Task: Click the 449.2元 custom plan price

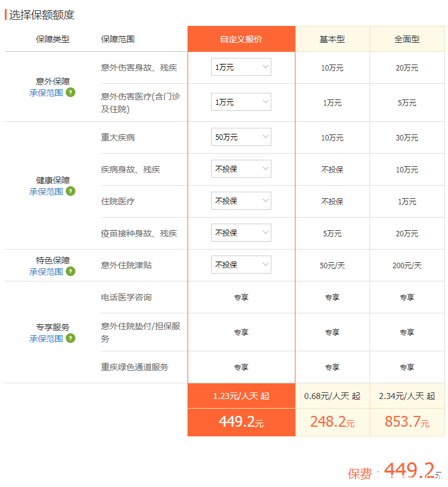Action: point(241,422)
